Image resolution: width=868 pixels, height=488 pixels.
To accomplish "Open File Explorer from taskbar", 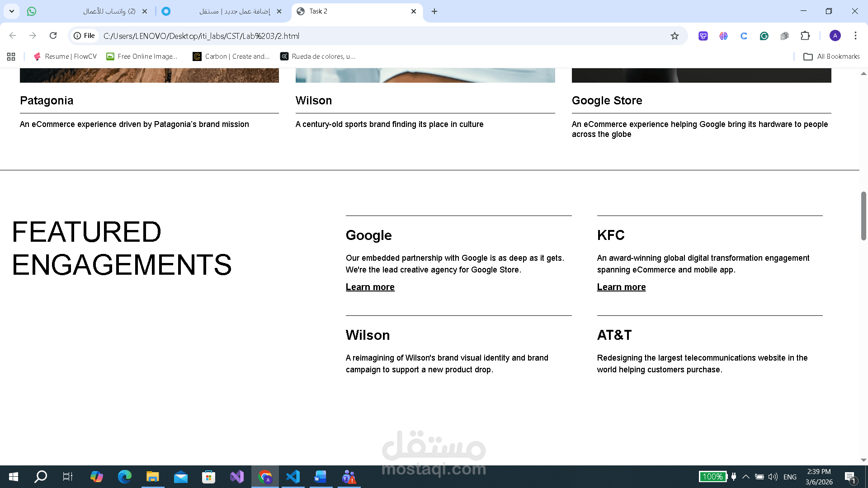I will [x=152, y=477].
